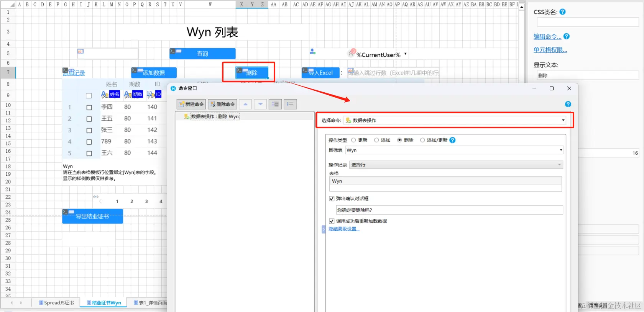The image size is (644, 312).
Task: Click the 期数 field icon in row 9
Action: click(128, 94)
